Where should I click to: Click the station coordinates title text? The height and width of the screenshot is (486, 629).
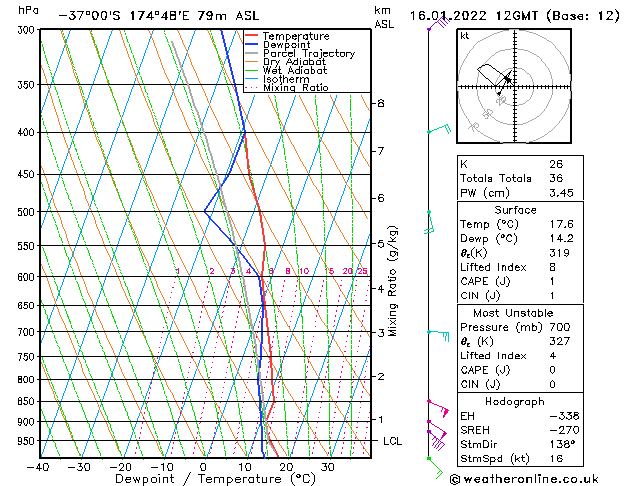tap(159, 16)
